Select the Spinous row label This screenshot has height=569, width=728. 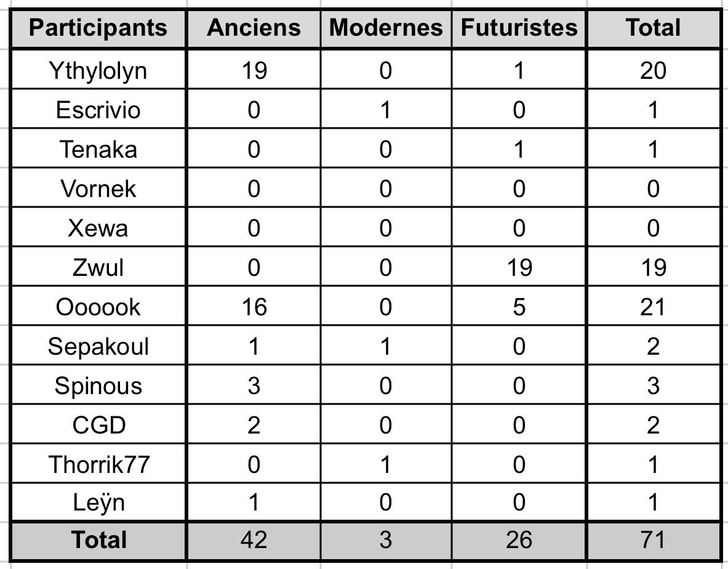tap(98, 386)
